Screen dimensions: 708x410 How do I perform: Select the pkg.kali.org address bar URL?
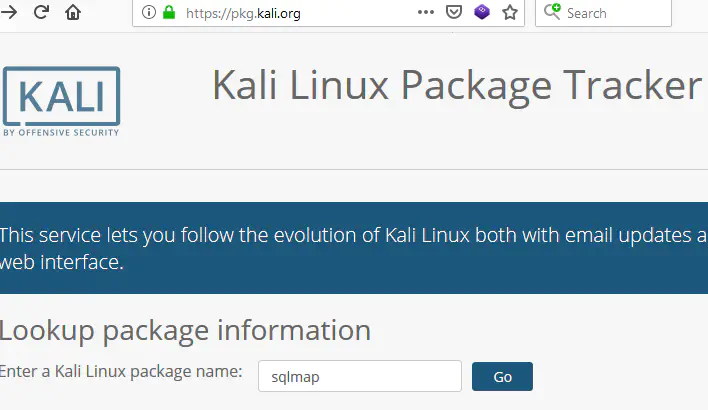pyautogui.click(x=243, y=14)
